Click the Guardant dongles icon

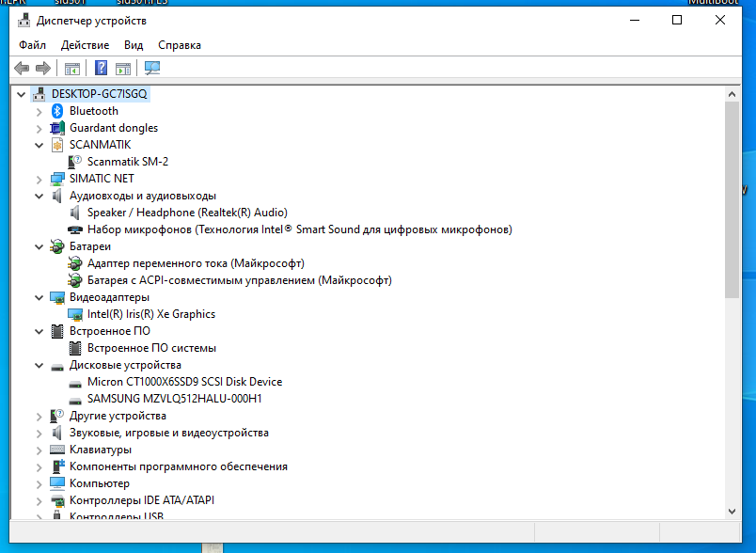click(57, 128)
